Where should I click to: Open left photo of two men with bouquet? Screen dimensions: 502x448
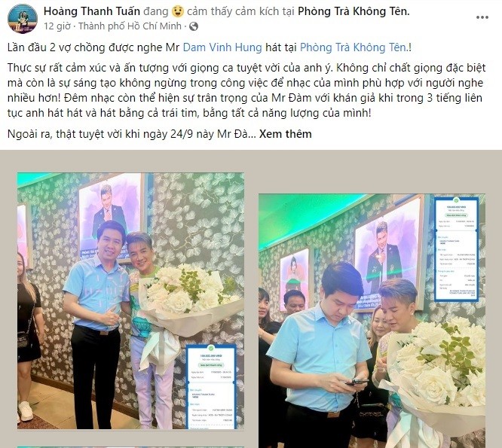tap(130, 301)
